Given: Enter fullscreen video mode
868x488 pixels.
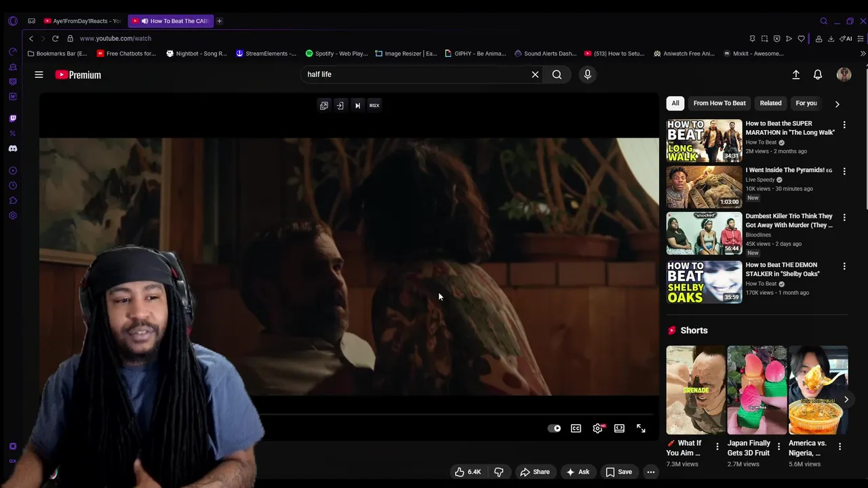Looking at the screenshot, I should (x=641, y=428).
